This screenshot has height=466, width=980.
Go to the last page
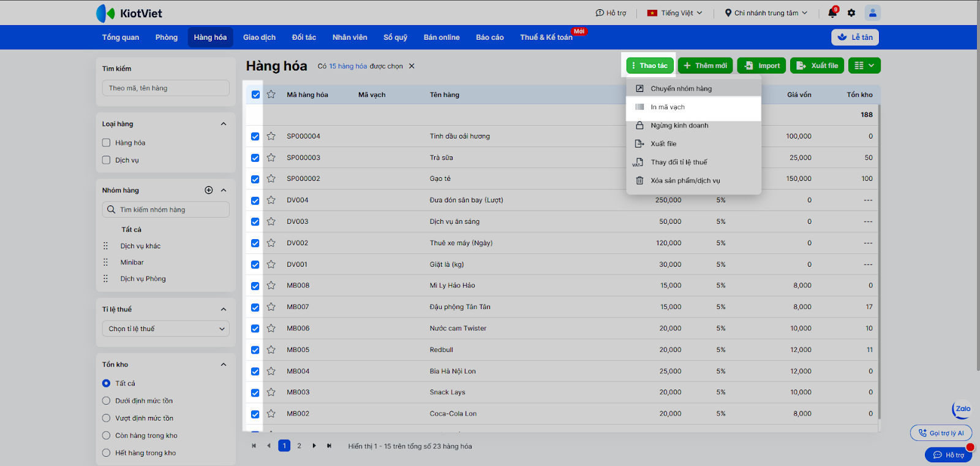329,446
